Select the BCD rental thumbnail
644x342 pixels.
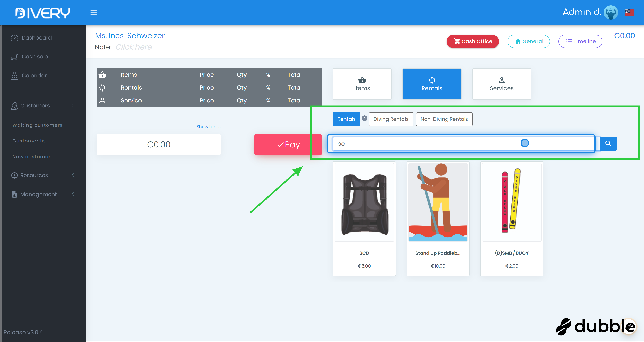pos(364,202)
